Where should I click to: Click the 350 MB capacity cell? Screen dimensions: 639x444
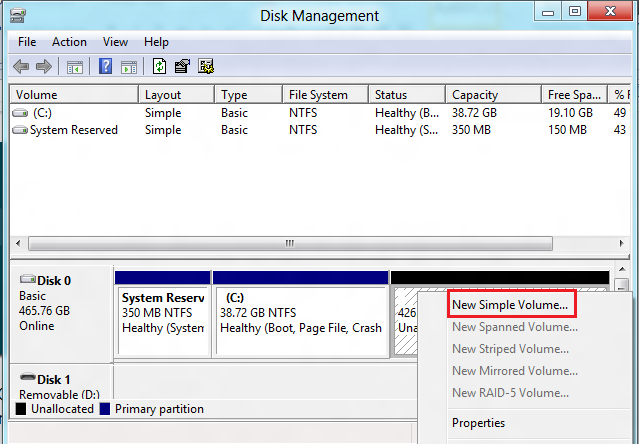tap(471, 130)
